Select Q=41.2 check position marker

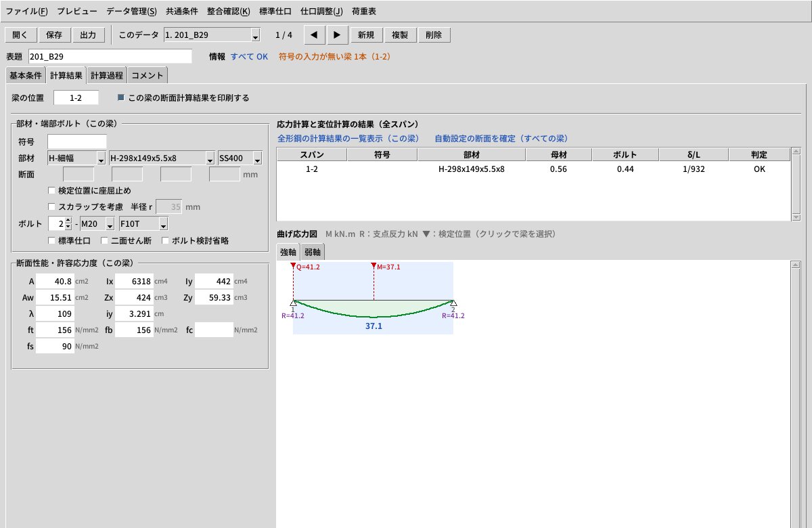[293, 267]
